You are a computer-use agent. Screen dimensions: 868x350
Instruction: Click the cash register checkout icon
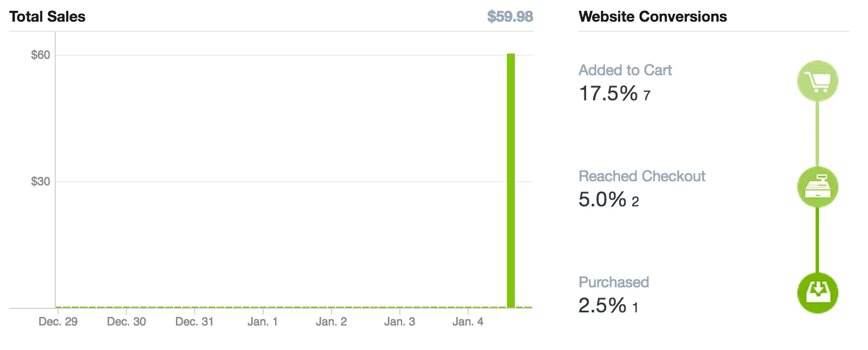pyautogui.click(x=817, y=187)
